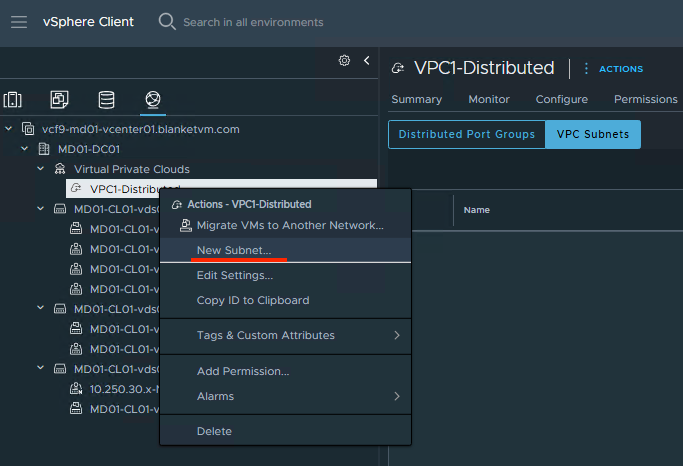Click the search magnifier icon
This screenshot has height=466, width=683.
(x=167, y=22)
